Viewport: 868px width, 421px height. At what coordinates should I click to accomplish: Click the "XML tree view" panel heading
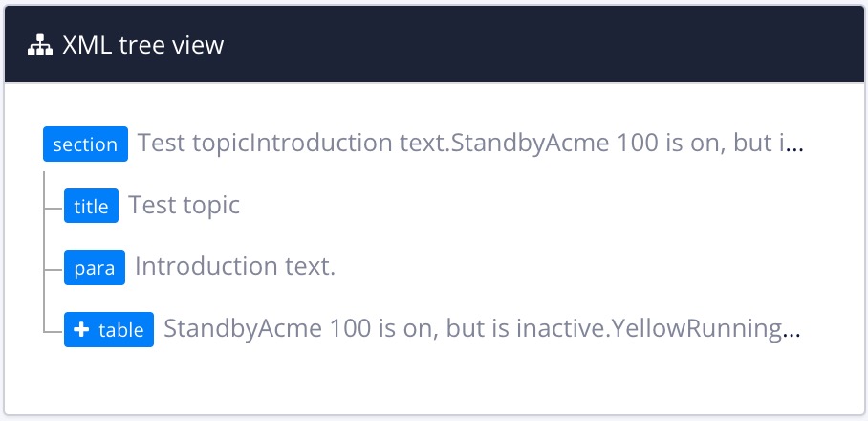point(142,45)
